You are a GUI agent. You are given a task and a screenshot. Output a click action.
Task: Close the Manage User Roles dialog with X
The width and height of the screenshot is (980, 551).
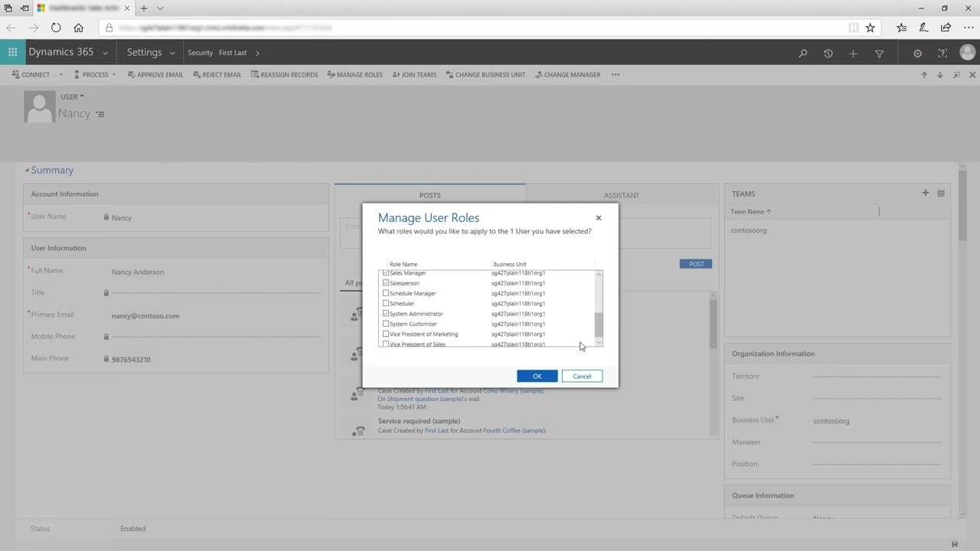click(x=599, y=218)
